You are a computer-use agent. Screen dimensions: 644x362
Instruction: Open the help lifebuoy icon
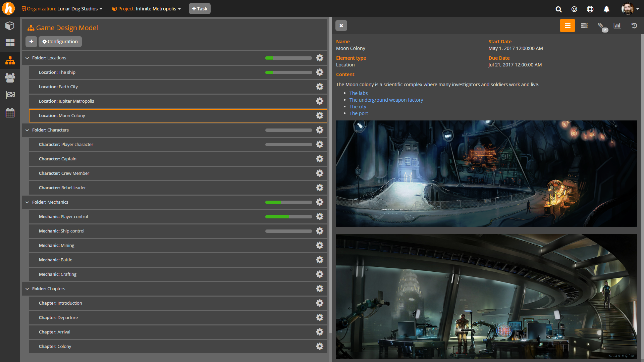590,9
